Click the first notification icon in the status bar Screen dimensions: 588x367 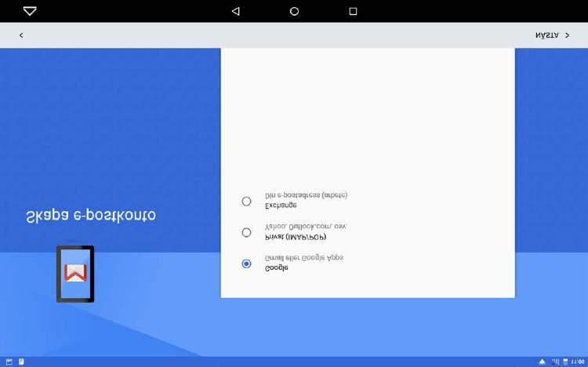coord(9,362)
